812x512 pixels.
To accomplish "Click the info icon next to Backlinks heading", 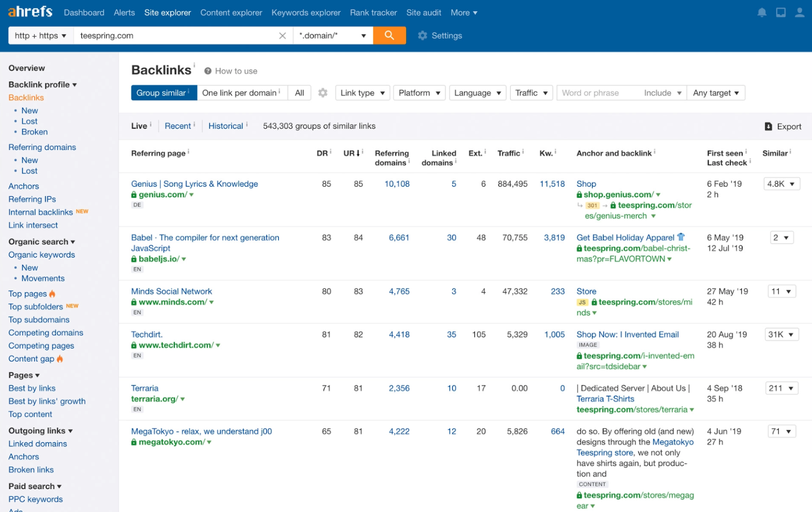I will [x=194, y=65].
